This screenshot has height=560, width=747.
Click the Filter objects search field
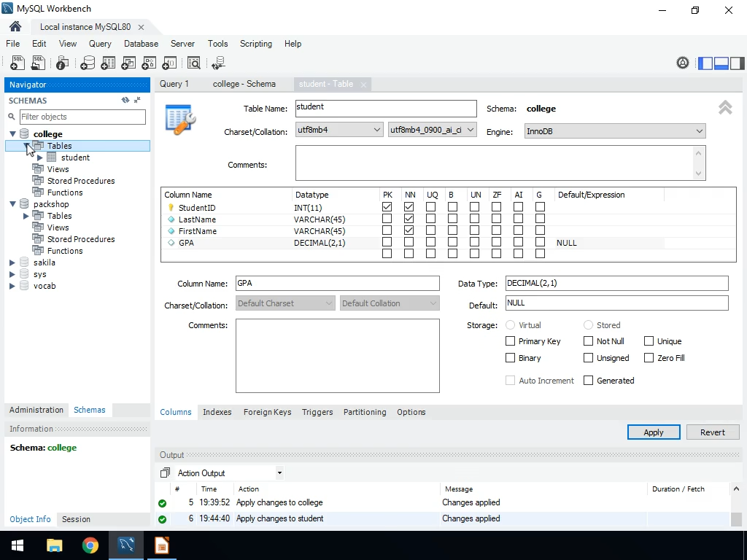pyautogui.click(x=82, y=117)
